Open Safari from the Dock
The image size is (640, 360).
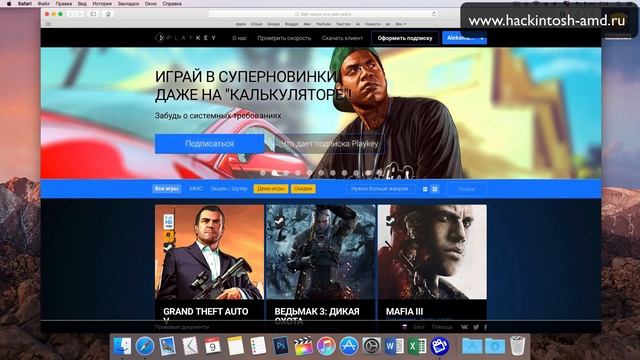click(x=144, y=346)
